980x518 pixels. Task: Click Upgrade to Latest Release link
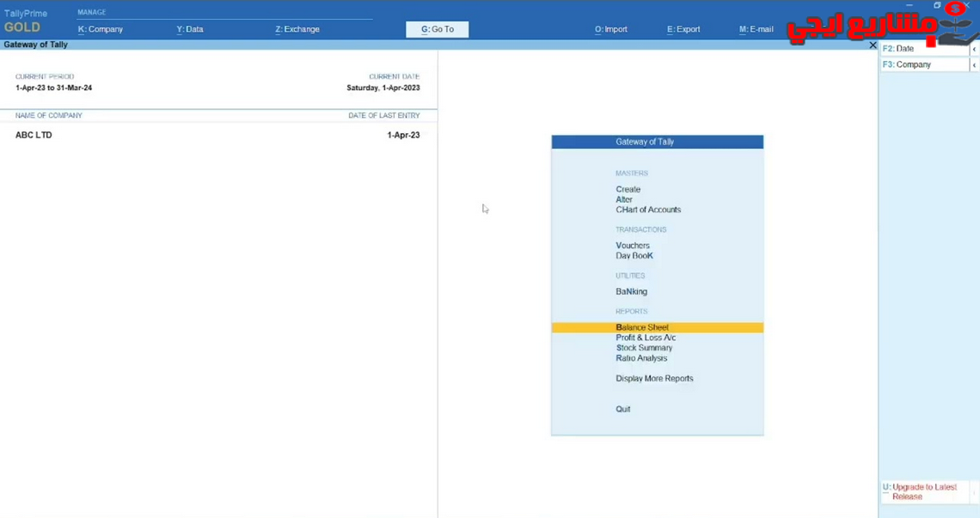pos(924,491)
